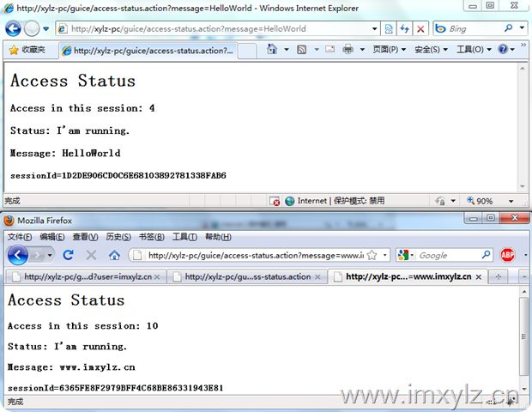Open Firefox Help (H) menu
The height and width of the screenshot is (412, 532).
pyautogui.click(x=218, y=237)
